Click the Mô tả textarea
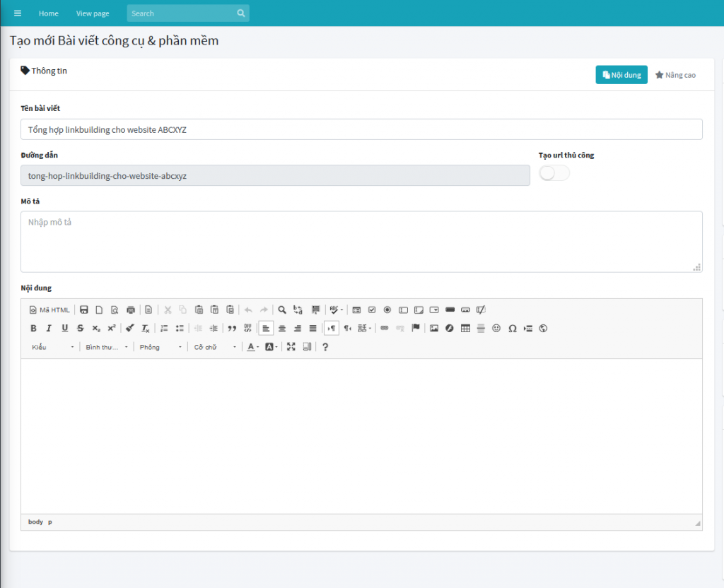 361,242
